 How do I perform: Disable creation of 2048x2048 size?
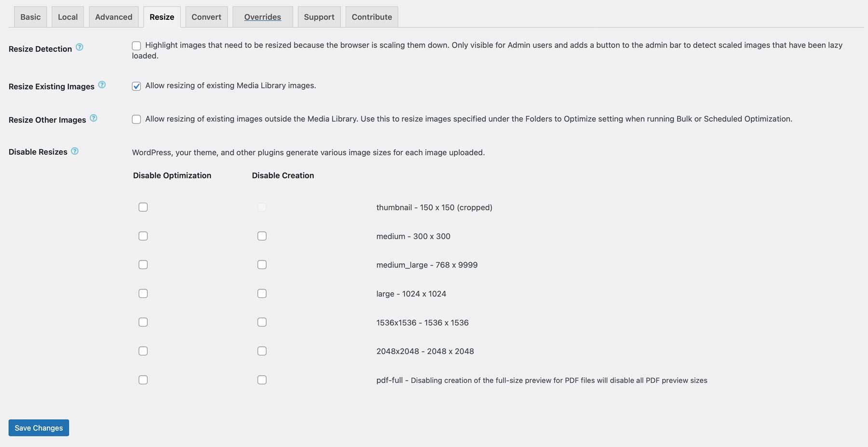262,351
